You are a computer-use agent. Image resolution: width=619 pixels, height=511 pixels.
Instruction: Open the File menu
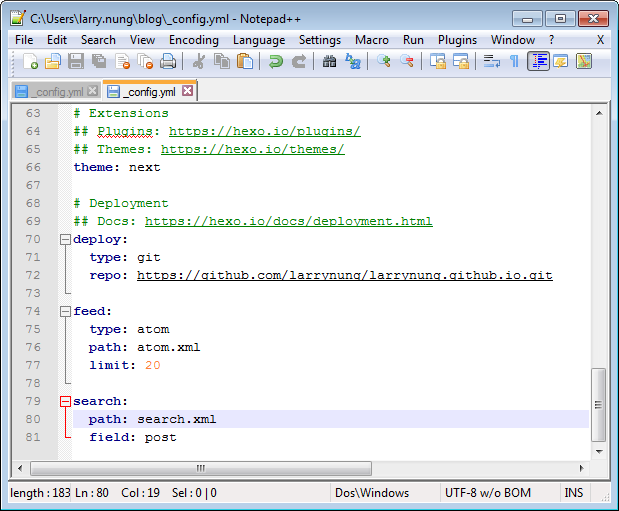24,40
